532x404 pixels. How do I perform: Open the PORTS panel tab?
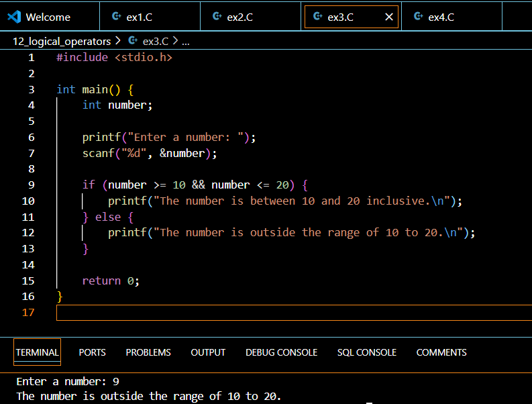pos(92,352)
